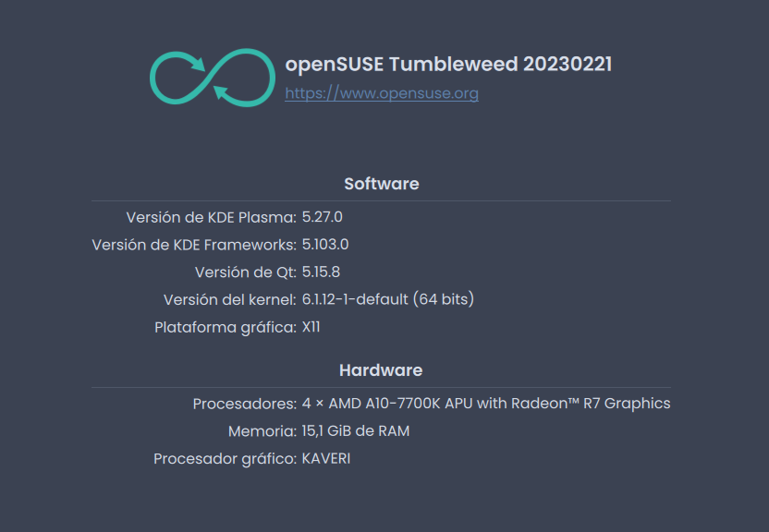Screen dimensions: 769x532
Task: Click the Software section heading
Action: (382, 184)
